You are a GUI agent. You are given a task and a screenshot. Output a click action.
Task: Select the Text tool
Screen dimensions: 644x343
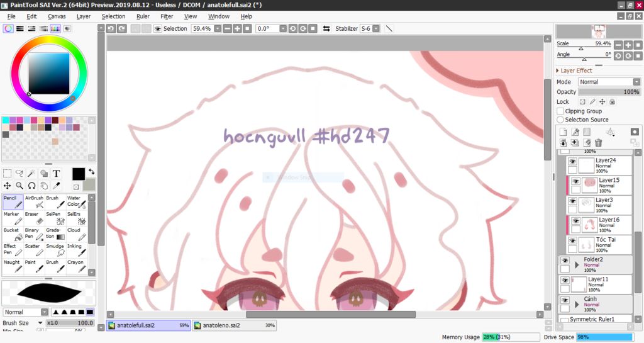[56, 173]
